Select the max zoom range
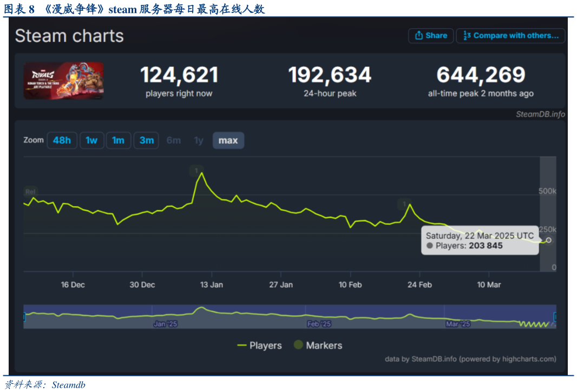The width and height of the screenshot is (577, 392). 228,141
